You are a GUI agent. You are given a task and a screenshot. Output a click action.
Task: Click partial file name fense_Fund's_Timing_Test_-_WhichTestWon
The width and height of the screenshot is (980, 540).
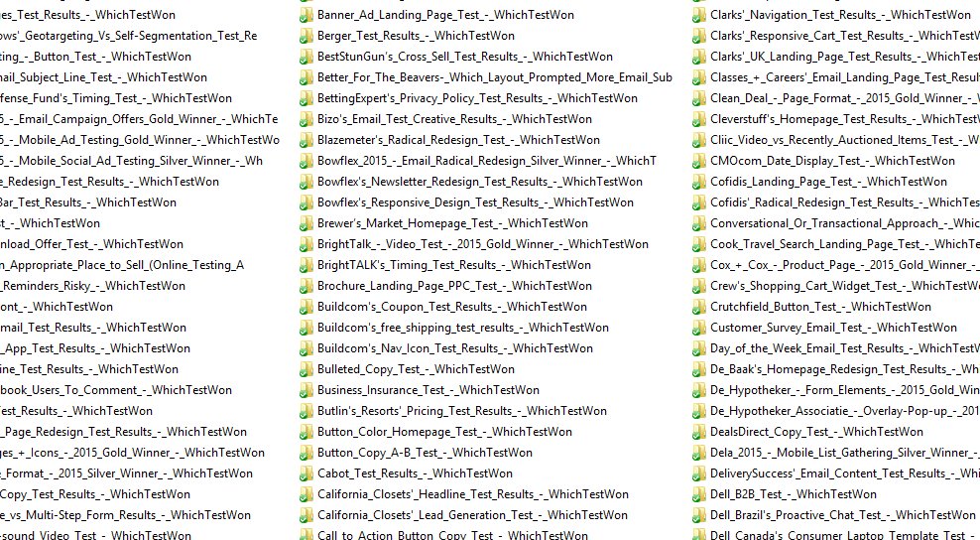(x=116, y=98)
